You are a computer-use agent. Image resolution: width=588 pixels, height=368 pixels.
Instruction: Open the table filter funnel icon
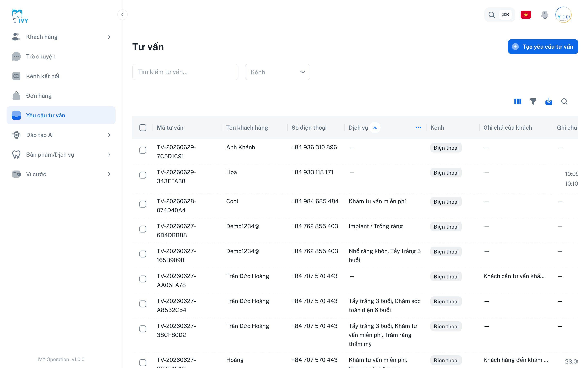pyautogui.click(x=533, y=101)
